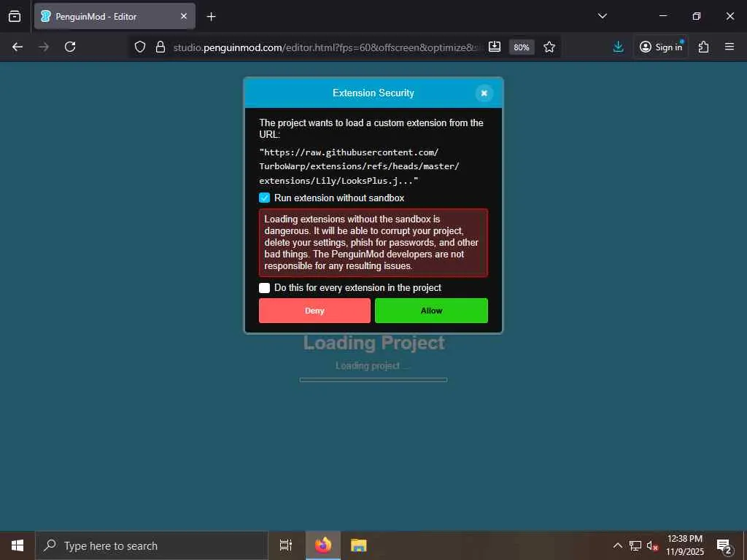The height and width of the screenshot is (560, 747).
Task: Open Firefox hamburger application menu
Action: (x=729, y=47)
